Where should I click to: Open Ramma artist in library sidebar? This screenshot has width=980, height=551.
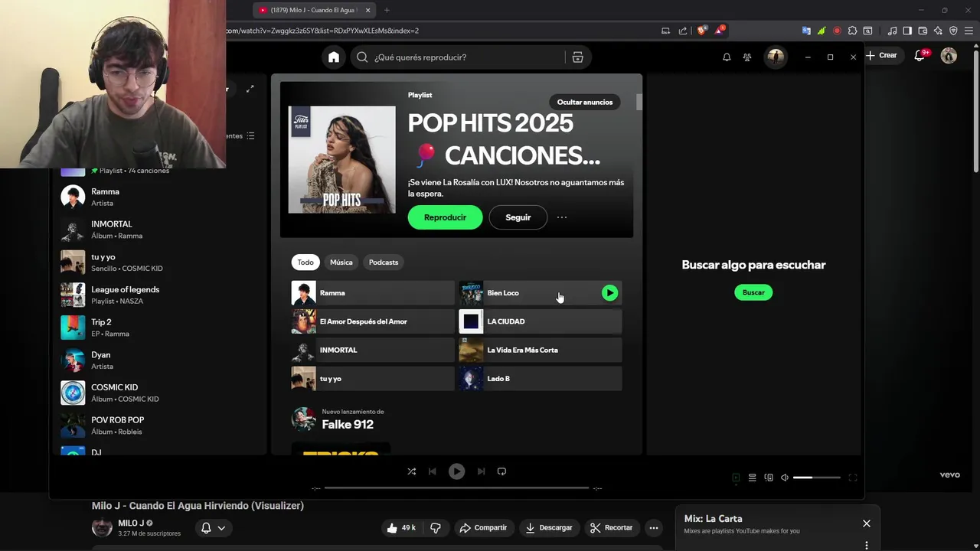159,197
